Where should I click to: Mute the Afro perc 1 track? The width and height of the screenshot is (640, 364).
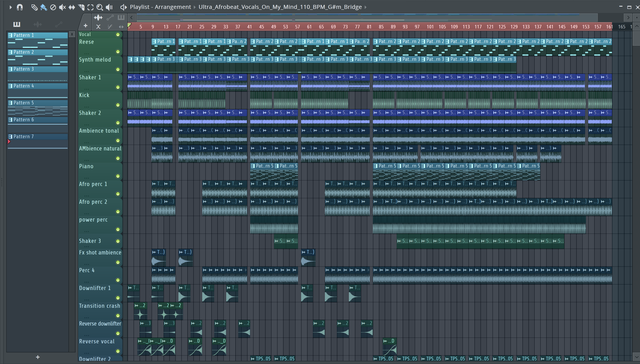[118, 194]
